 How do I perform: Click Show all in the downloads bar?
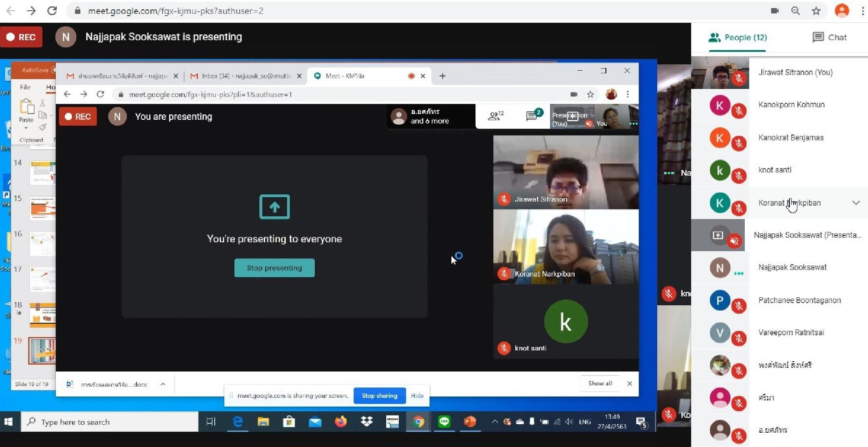pos(600,384)
